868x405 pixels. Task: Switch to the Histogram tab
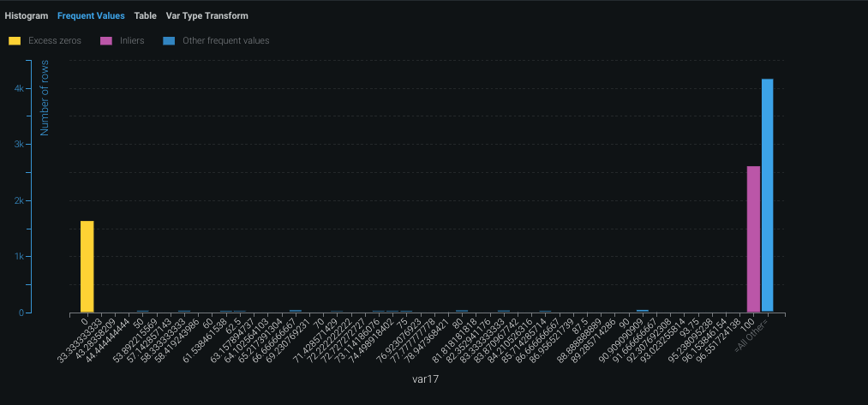[x=26, y=15]
